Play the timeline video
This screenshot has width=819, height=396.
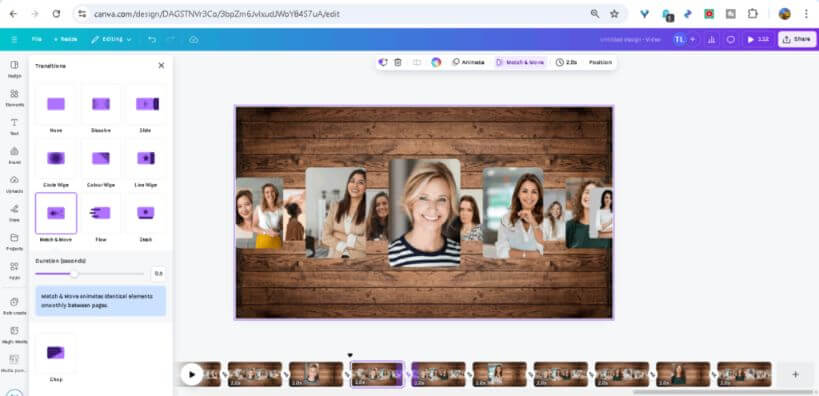192,374
